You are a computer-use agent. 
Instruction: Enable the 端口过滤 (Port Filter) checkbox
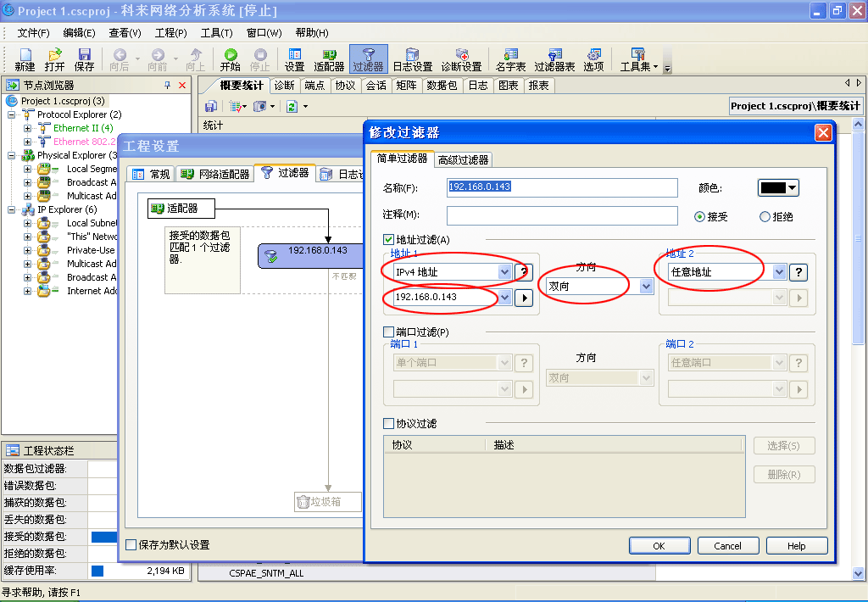389,332
